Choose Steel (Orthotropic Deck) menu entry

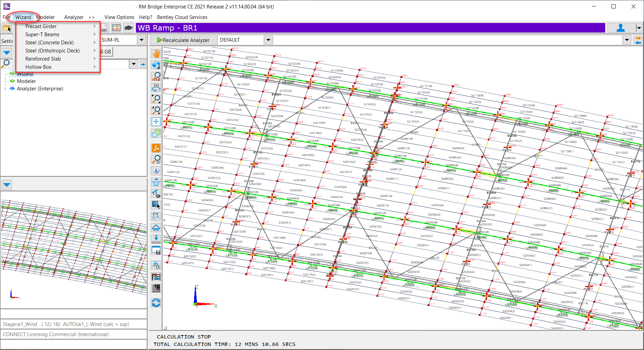pos(58,51)
